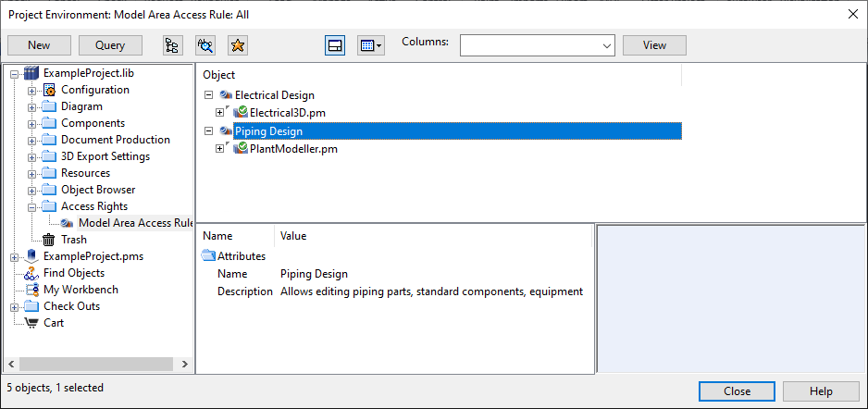Click the Configuration gear folder icon

click(49, 90)
